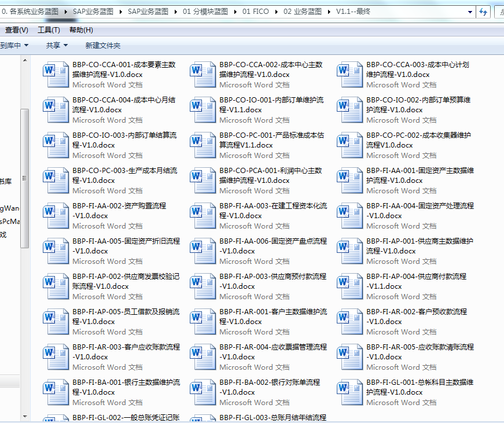Click the navigation pane scrollbar thumb
504x423 pixels.
point(24,178)
